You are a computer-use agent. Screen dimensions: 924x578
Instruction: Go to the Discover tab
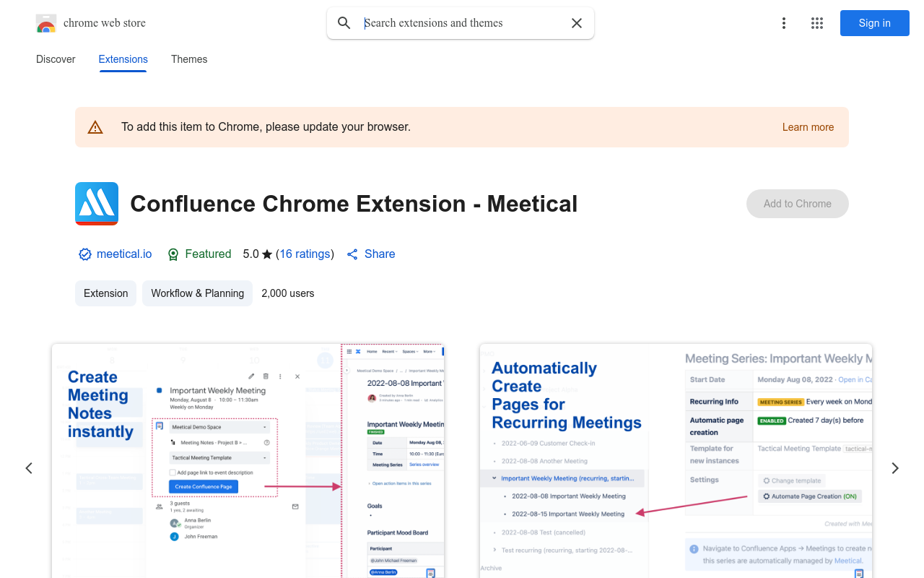point(56,59)
